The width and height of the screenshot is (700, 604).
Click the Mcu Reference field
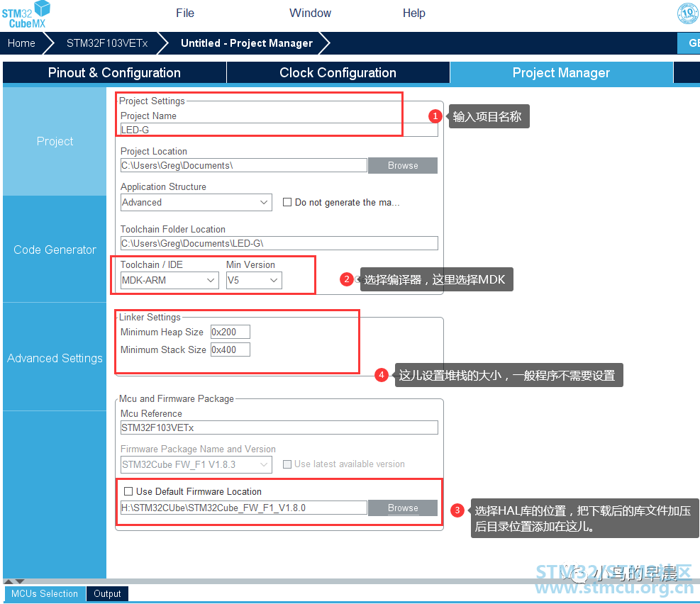pos(279,427)
